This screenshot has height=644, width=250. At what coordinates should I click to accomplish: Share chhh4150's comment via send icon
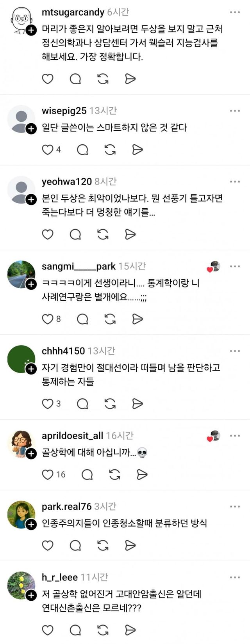[137, 404]
